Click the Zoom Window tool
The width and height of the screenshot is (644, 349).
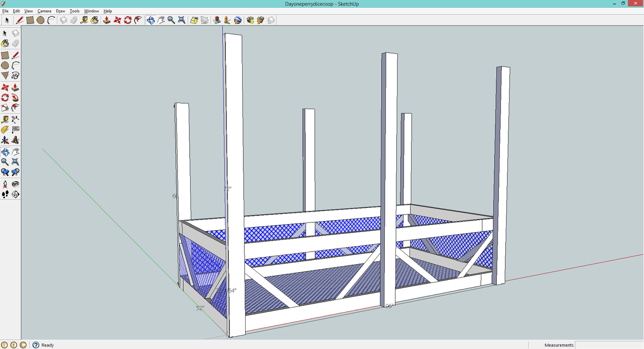pos(15,162)
